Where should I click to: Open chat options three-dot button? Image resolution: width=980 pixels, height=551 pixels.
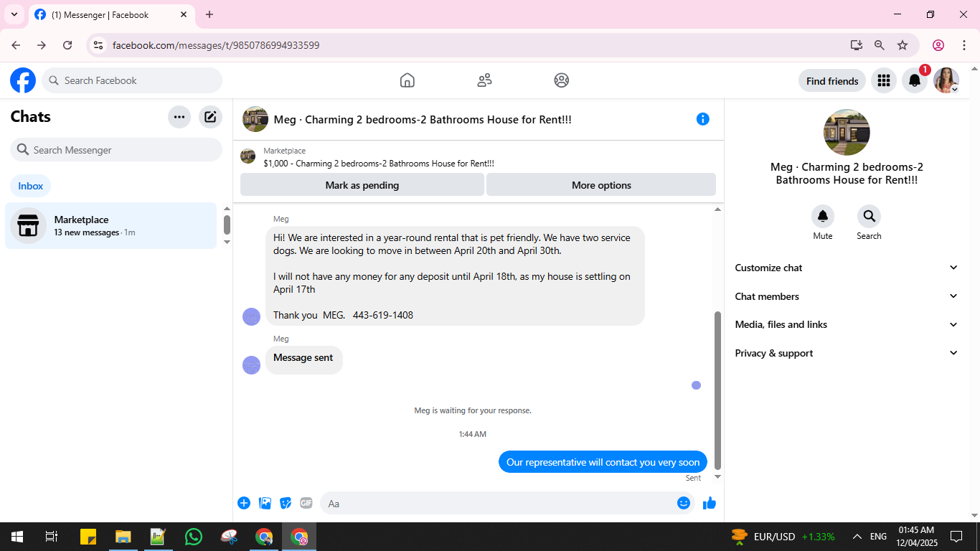[x=179, y=117]
